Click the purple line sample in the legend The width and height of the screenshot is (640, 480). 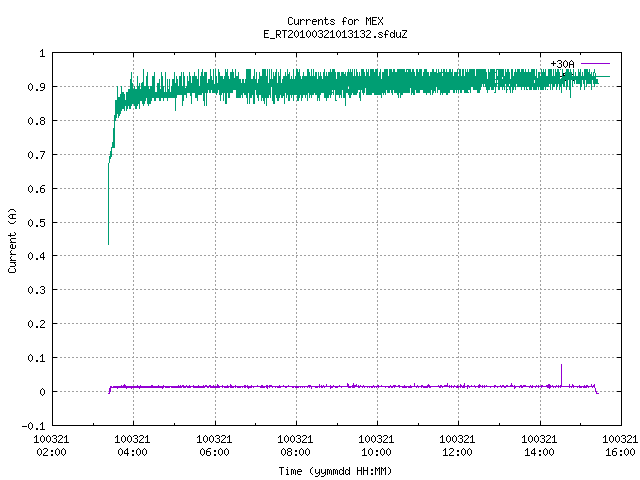click(x=596, y=64)
